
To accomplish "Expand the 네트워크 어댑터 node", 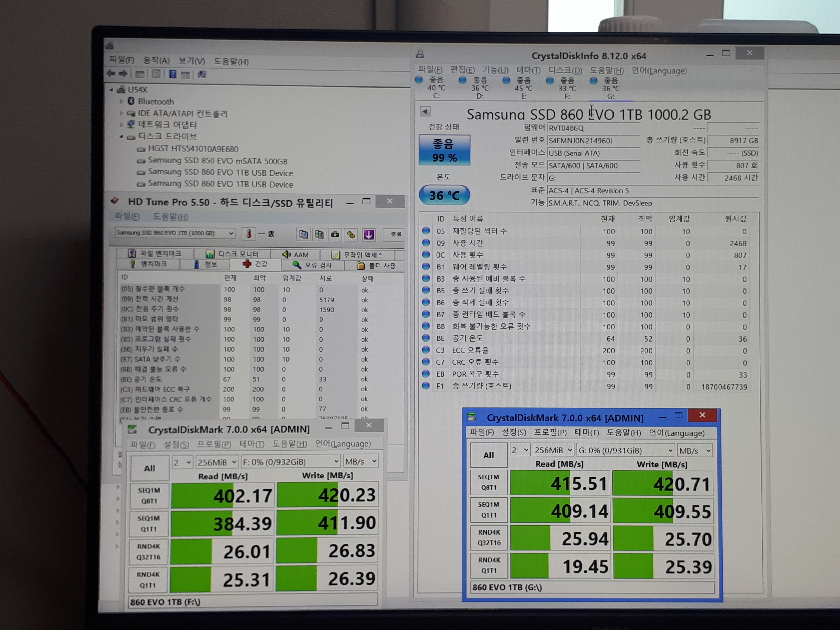I will coord(121,125).
